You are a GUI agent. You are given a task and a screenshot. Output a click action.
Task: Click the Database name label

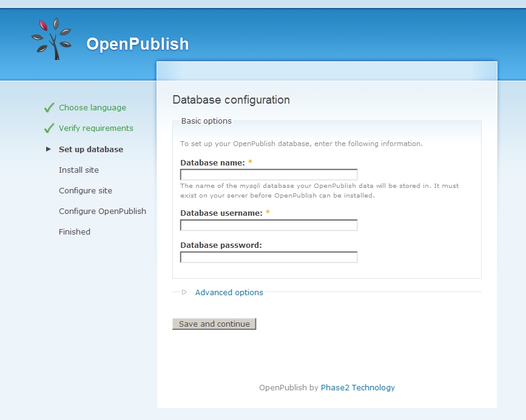point(213,162)
